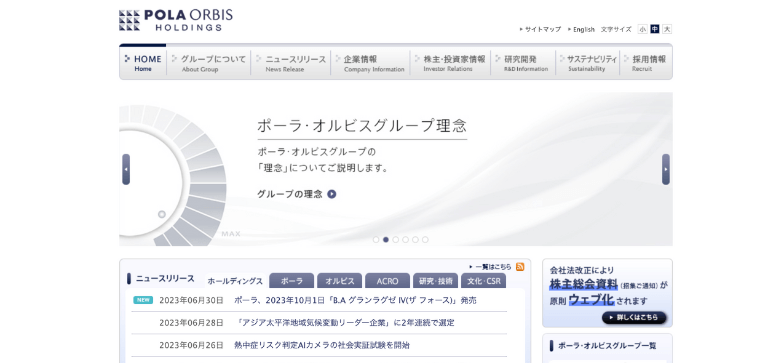The image size is (768, 363).
Task: Click the arrow icon beside グループの理念
Action: (332, 194)
